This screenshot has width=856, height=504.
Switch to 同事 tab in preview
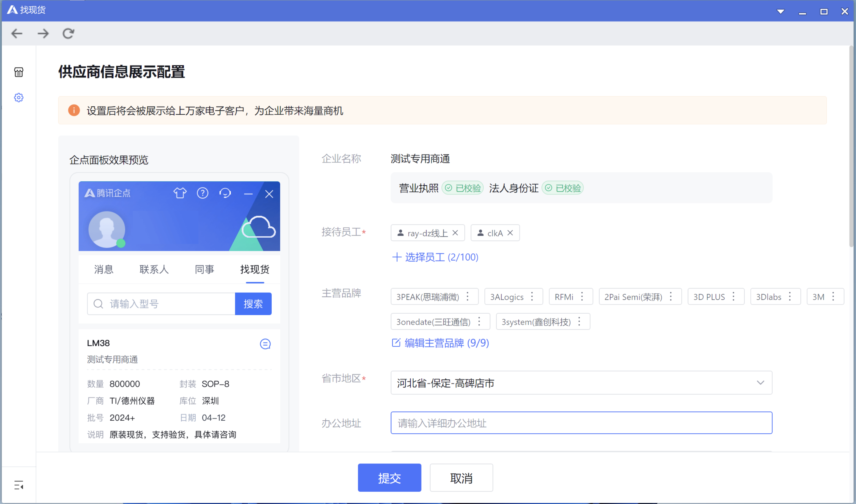(204, 269)
